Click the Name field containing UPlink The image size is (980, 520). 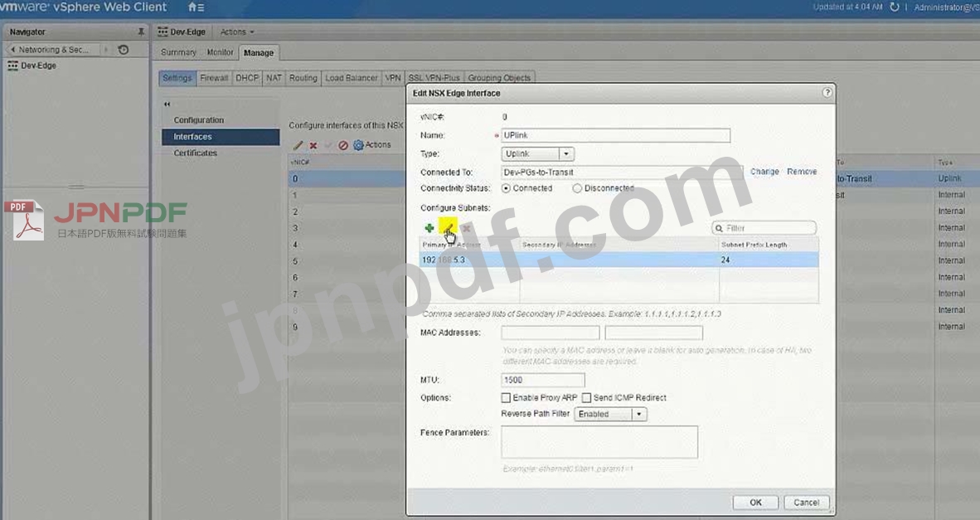coord(616,136)
